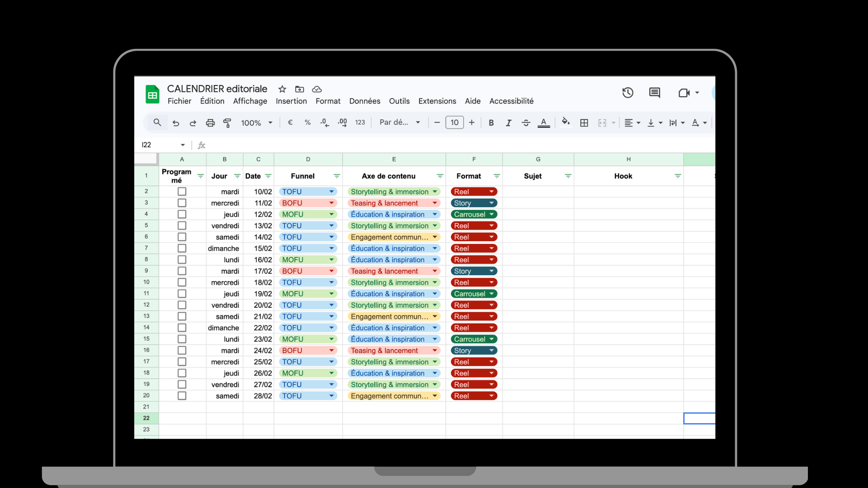The image size is (868, 488).
Task: Open the Données menu
Action: tap(364, 101)
